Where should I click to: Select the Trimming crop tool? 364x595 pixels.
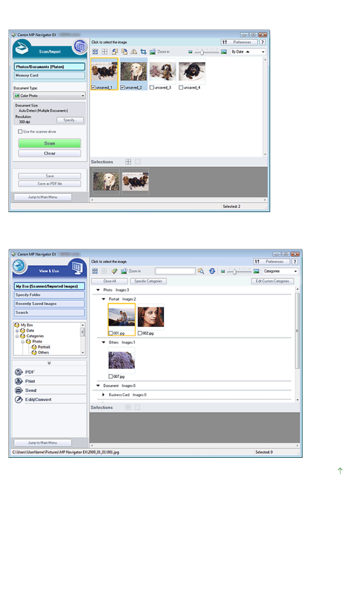tap(143, 52)
